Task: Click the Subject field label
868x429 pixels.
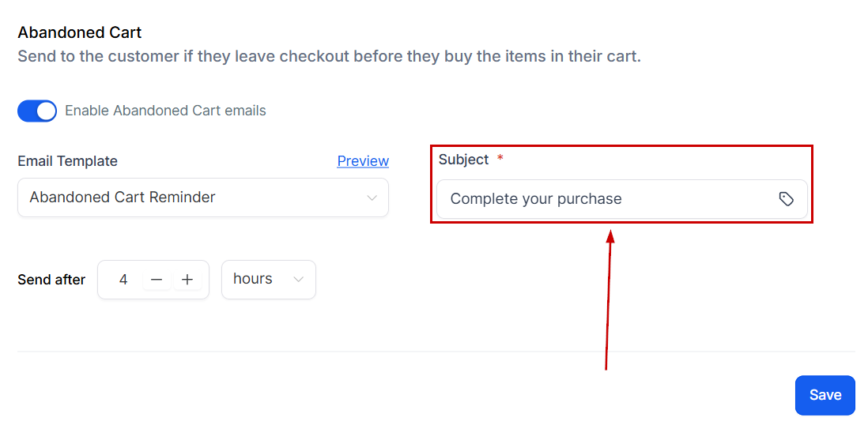Action: [464, 160]
